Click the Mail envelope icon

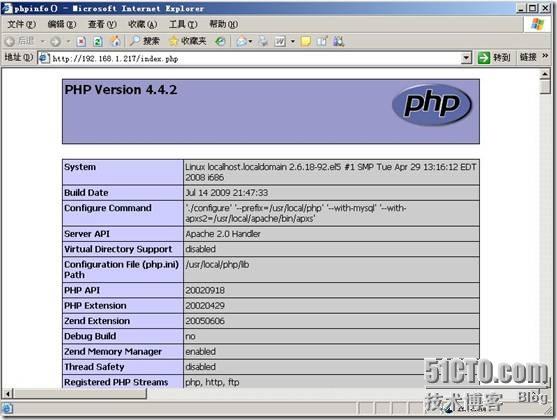point(242,42)
